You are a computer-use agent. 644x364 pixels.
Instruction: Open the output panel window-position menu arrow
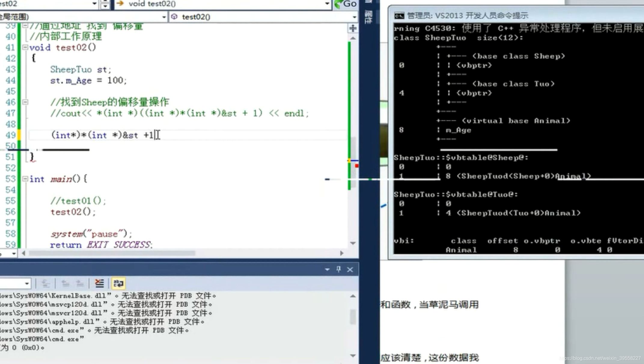[x=327, y=269]
